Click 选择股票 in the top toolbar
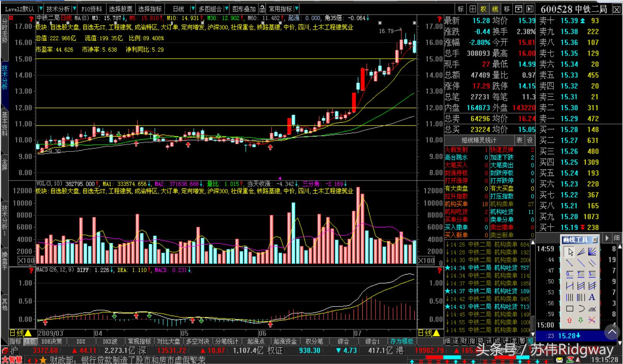Viewport: 623px width, 364px height. click(120, 9)
